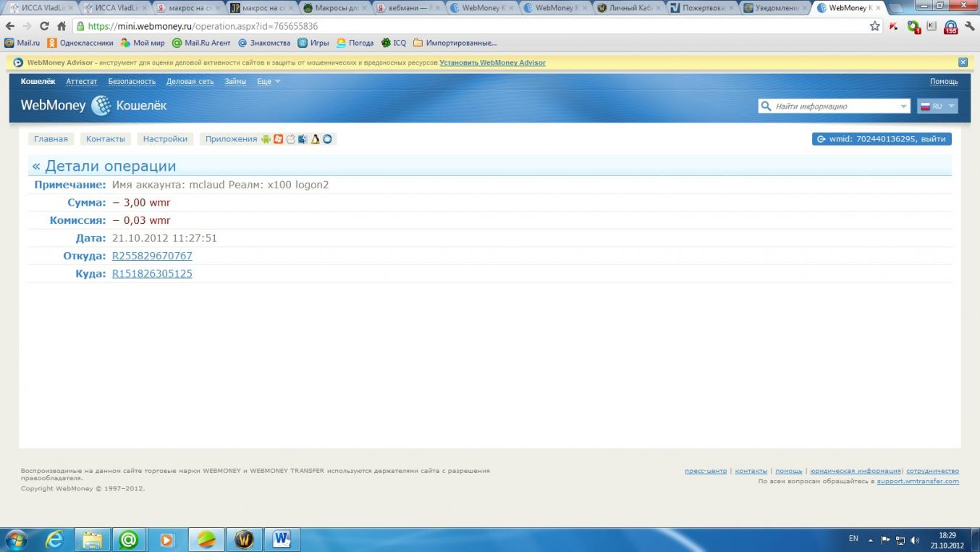Close the WebMoney Advisor notification bar

963,62
